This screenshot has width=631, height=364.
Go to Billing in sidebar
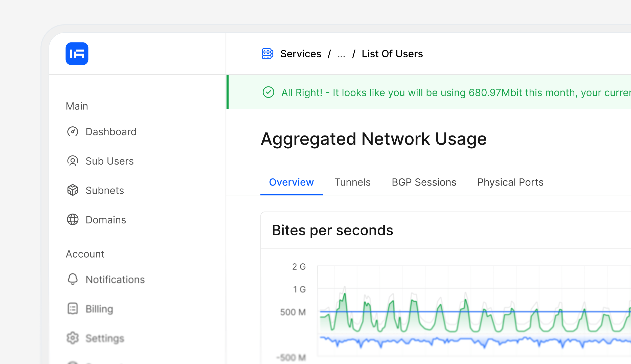(x=99, y=309)
